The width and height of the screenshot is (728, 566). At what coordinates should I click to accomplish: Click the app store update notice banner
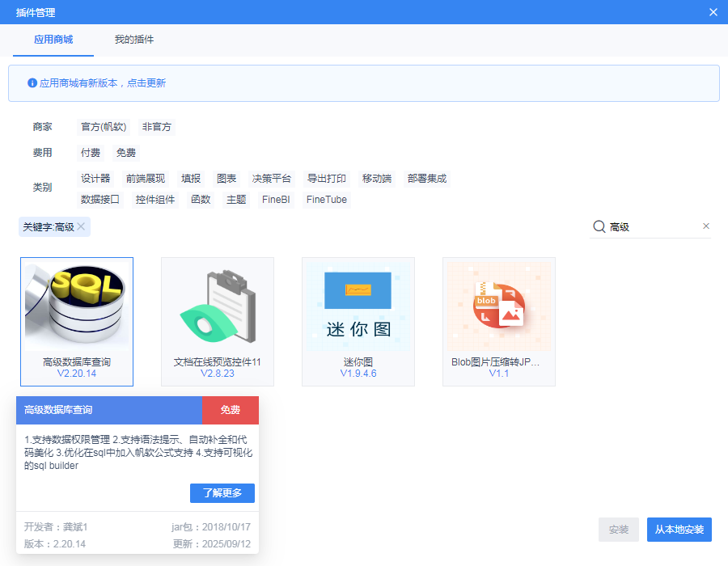pyautogui.click(x=364, y=83)
